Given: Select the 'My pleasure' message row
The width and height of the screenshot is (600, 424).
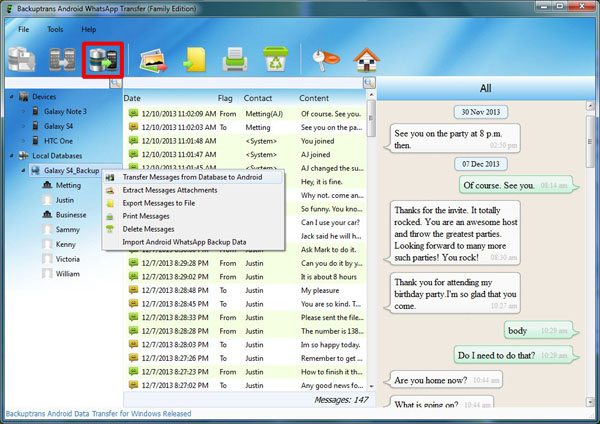Looking at the screenshot, I should [x=246, y=290].
